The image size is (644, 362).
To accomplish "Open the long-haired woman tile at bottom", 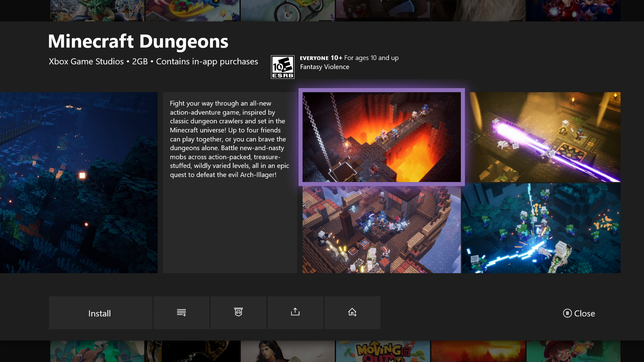I will 288,351.
